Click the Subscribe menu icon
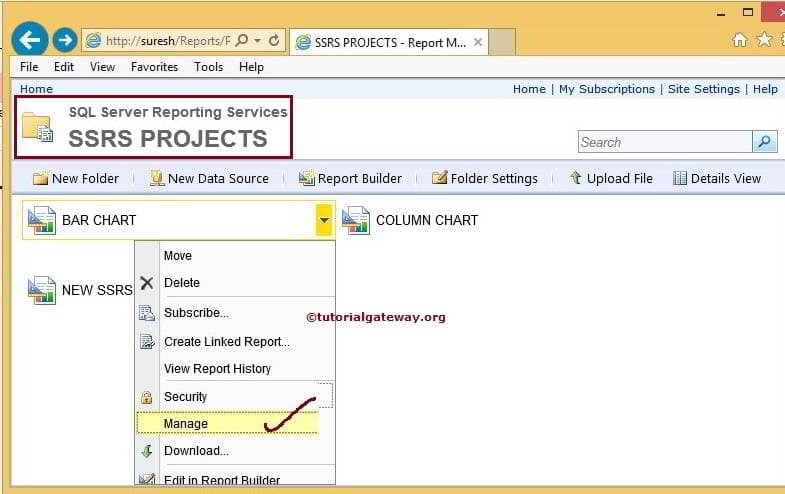Viewport: 785px width, 494px height. [147, 313]
